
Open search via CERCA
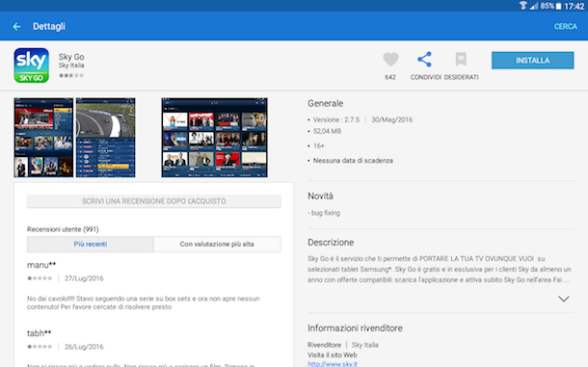click(x=566, y=27)
